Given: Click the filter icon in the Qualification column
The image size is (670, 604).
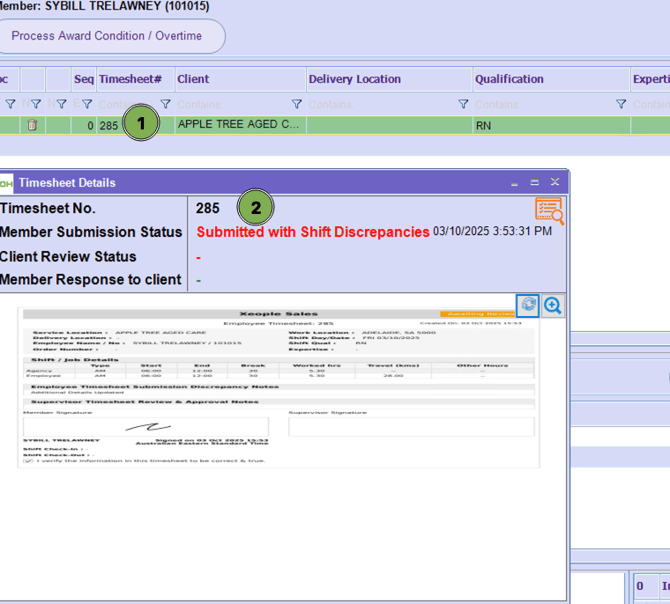Looking at the screenshot, I should coord(621,104).
